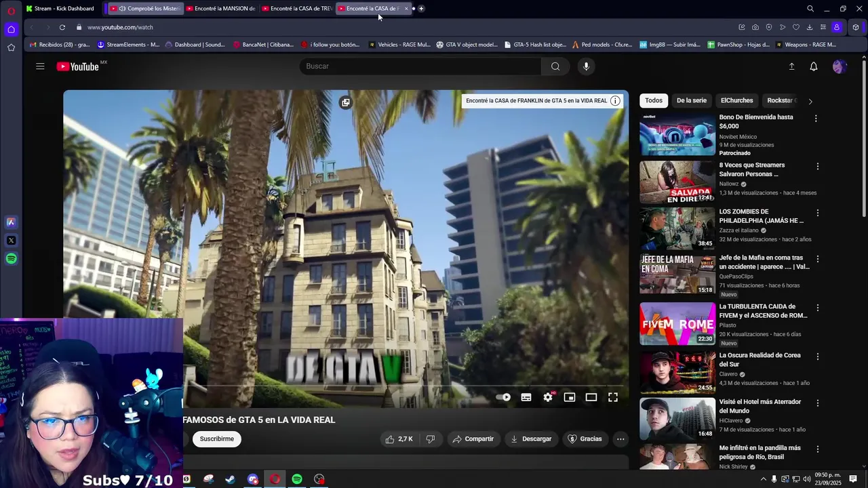This screenshot has width=868, height=488.
Task: Open options for LOS ZOMBIES DE PHILADELPHIA video
Action: click(817, 213)
